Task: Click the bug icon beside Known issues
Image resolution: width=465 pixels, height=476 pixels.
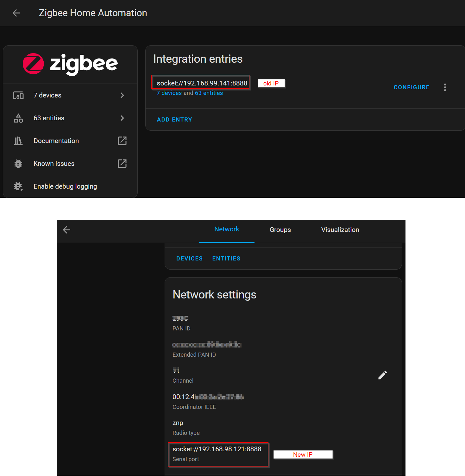Action: tap(18, 164)
